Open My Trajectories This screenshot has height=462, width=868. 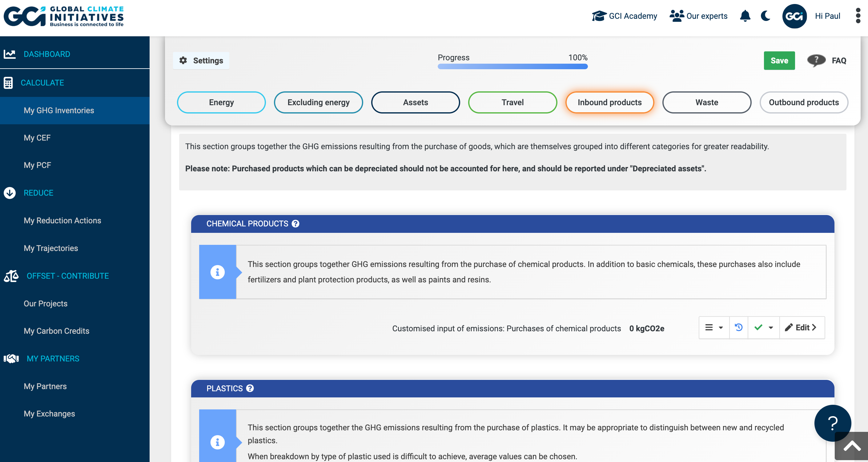point(51,248)
